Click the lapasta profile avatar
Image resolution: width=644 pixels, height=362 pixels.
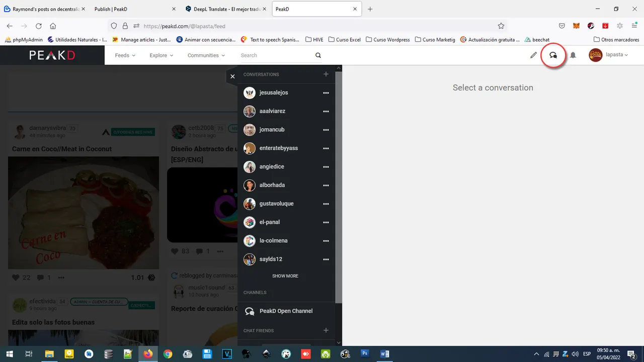tap(596, 55)
